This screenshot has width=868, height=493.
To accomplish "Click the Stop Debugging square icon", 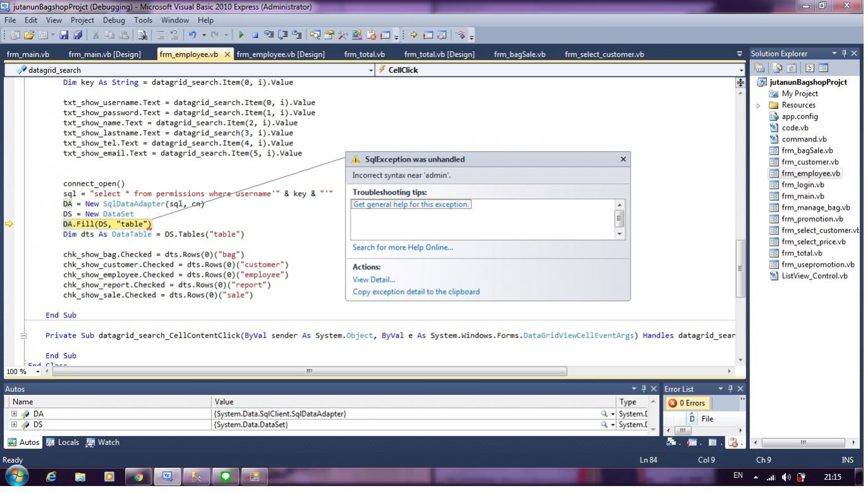I will (x=255, y=35).
